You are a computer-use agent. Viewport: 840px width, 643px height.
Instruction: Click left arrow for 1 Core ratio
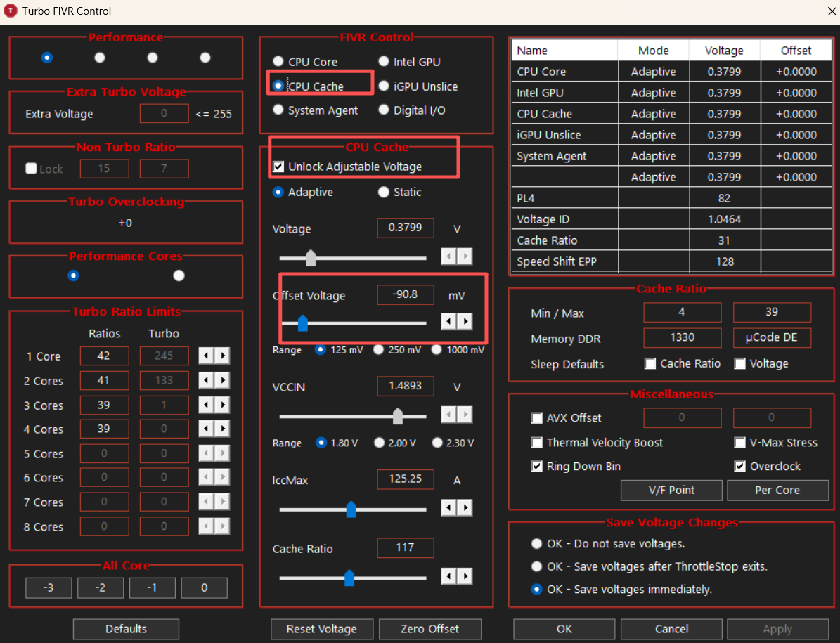click(x=206, y=356)
